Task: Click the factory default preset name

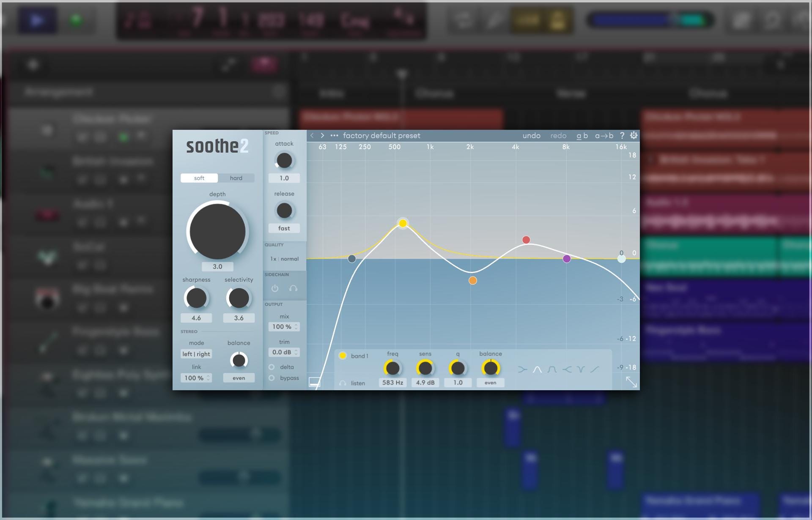Action: click(381, 136)
